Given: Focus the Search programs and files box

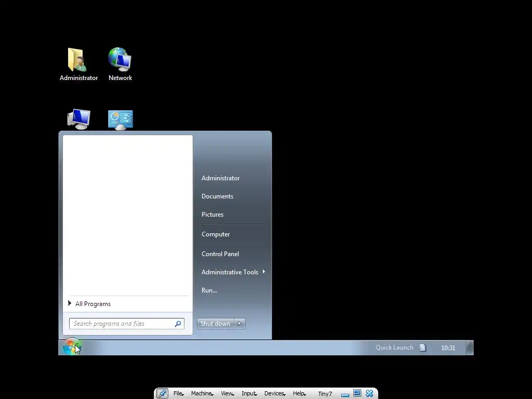Looking at the screenshot, I should 127,324.
